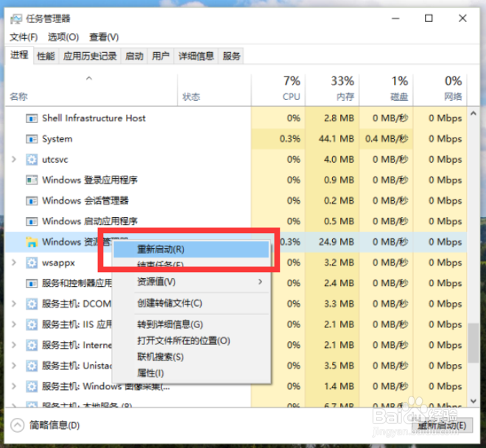Sort by the 状态 column header

214,90
